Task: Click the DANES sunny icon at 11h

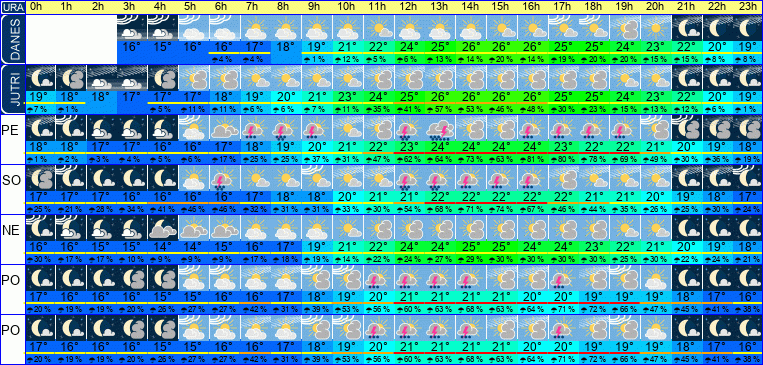Action: 378,27
